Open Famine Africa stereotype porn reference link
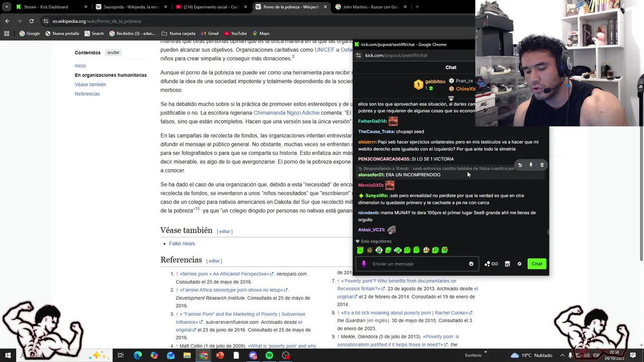The height and width of the screenshot is (362, 644). [x=234, y=290]
